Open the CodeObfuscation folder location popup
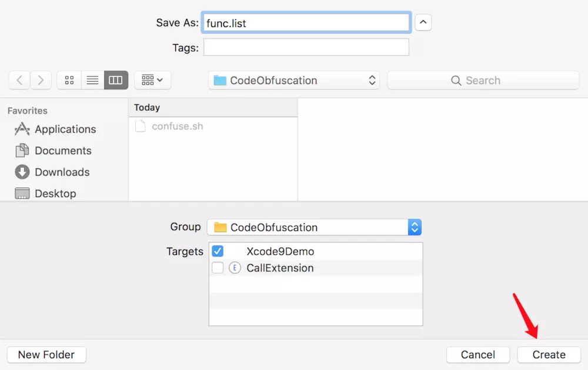Viewport: 588px width, 370px height. point(294,81)
